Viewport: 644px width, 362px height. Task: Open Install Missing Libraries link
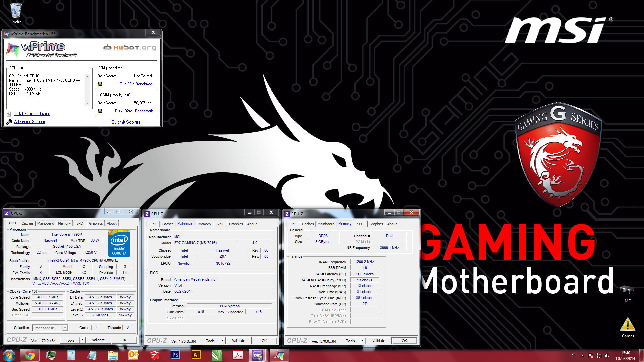coord(32,114)
